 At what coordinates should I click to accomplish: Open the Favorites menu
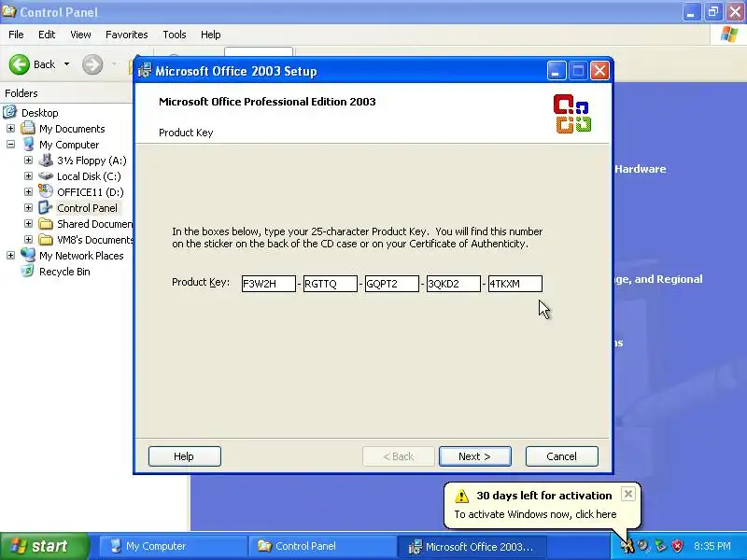pos(127,35)
